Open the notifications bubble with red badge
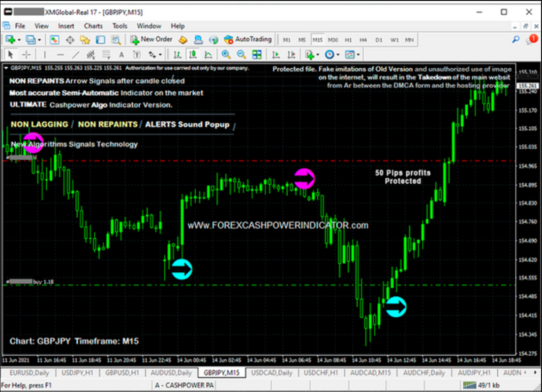The width and height of the screenshot is (542, 392). point(532,39)
